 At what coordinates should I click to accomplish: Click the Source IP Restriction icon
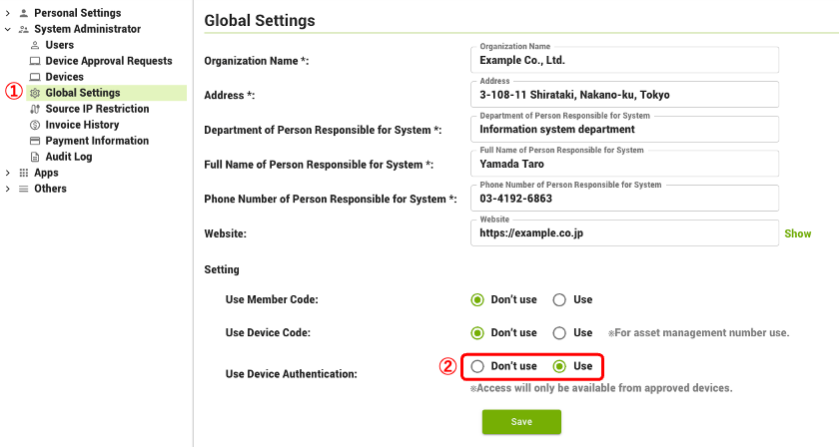[x=35, y=109]
